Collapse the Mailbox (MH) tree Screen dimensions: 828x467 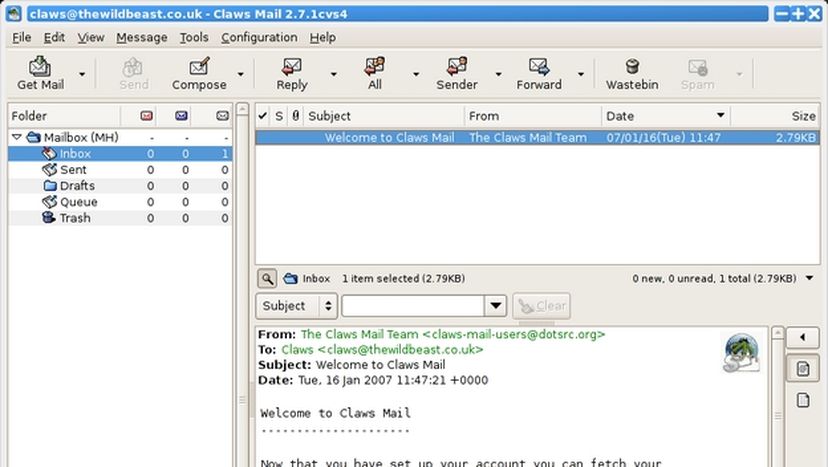[x=17, y=137]
